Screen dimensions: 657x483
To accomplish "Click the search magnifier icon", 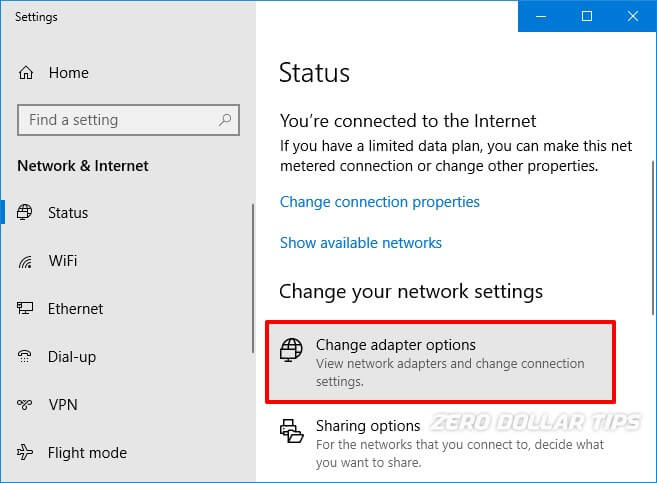I will coord(227,121).
